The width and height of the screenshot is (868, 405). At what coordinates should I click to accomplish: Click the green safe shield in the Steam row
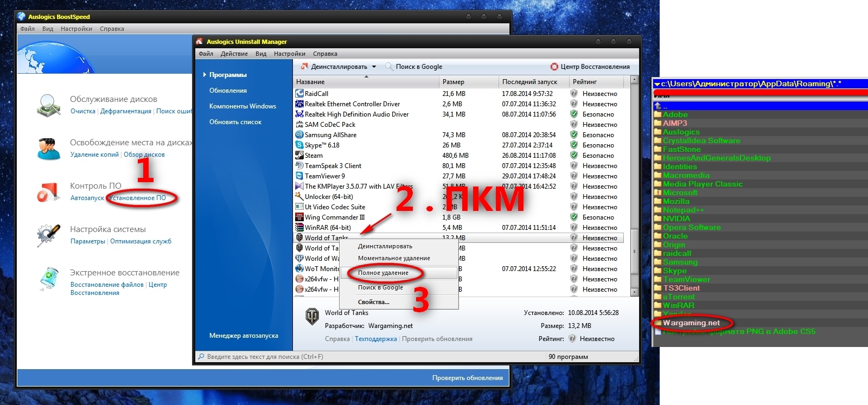(574, 156)
